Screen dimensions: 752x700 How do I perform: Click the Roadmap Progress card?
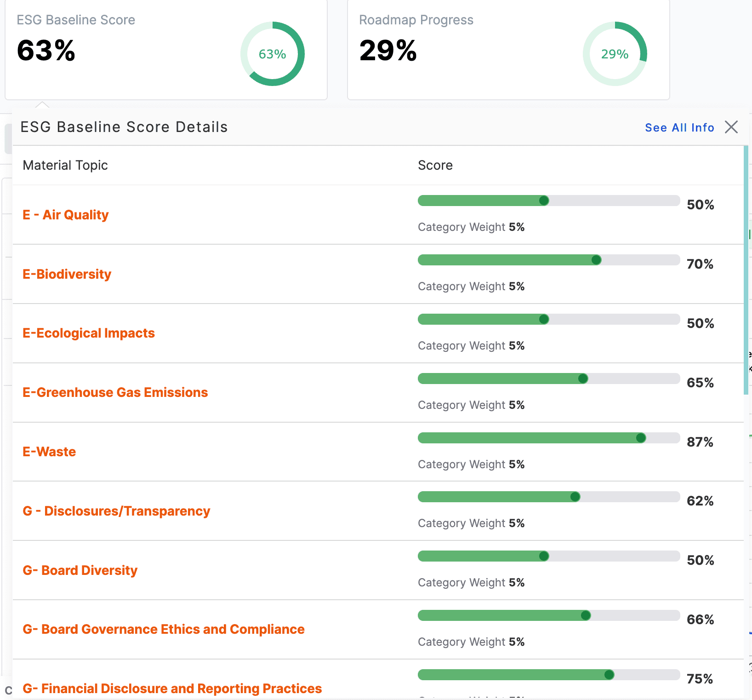pos(508,50)
